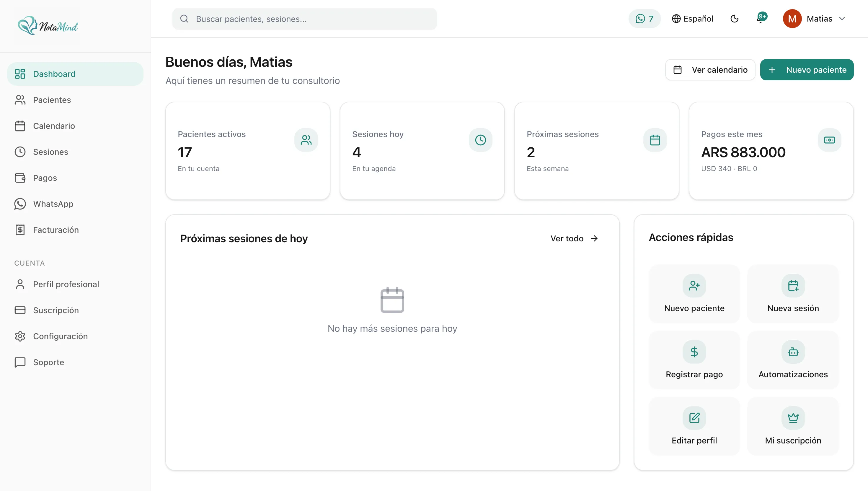Click the magnifier icon in the search bar
This screenshot has height=491, width=868.
pos(184,19)
